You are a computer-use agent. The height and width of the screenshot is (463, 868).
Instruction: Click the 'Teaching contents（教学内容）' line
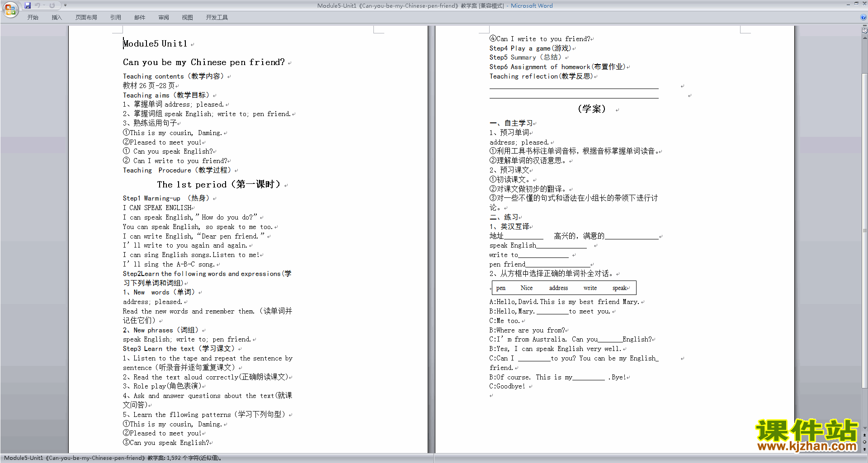[174, 76]
